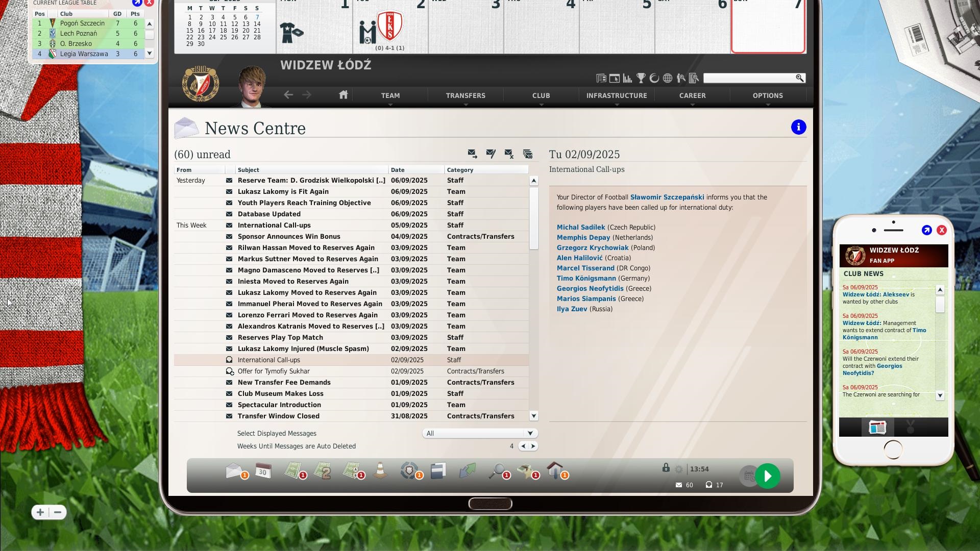Image resolution: width=980 pixels, height=551 pixels.
Task: Open the club badge gear icon
Action: pyautogui.click(x=410, y=471)
